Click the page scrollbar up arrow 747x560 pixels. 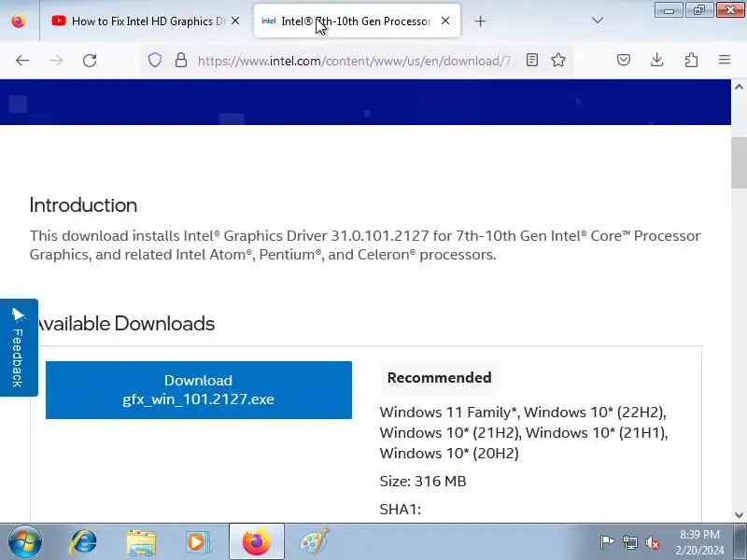coord(739,87)
